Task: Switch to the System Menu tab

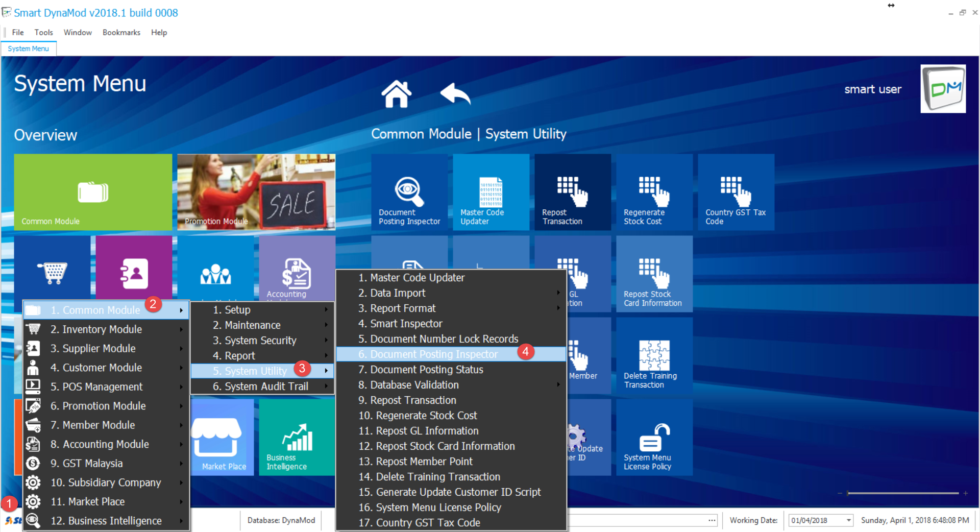Action: [x=29, y=49]
